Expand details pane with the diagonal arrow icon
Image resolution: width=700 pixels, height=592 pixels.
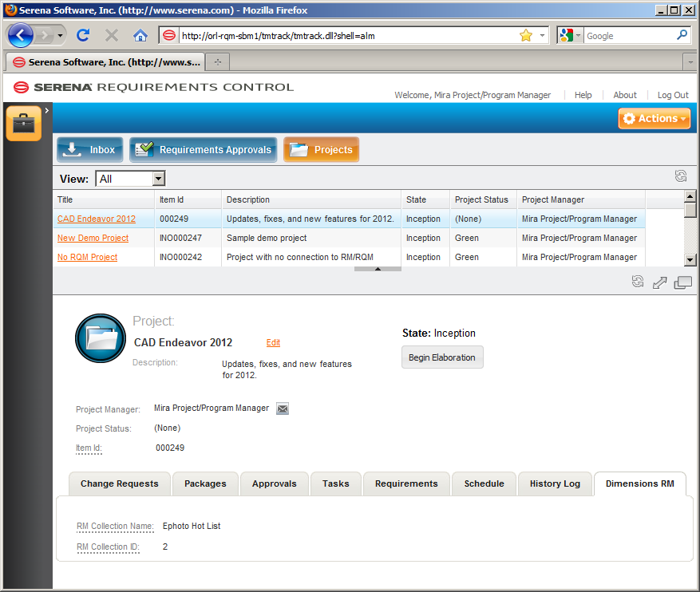point(660,282)
